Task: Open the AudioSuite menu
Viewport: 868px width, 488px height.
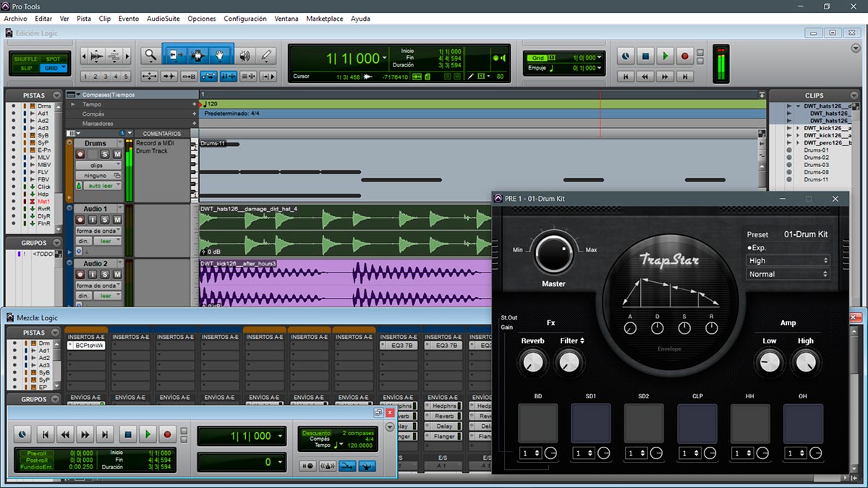Action: [163, 19]
